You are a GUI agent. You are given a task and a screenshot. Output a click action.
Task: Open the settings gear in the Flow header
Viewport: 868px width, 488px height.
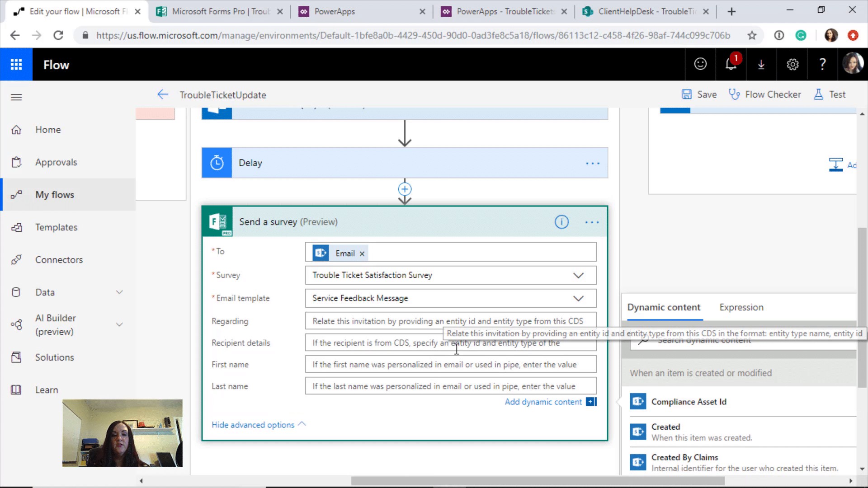pos(793,65)
